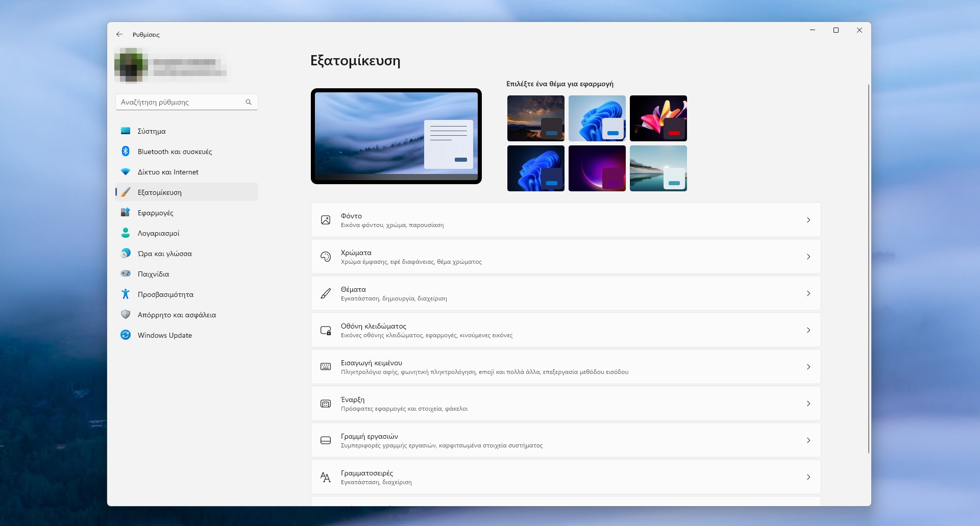Screen dimensions: 980x526
Task: Open Εισαγωγή κειμένου settings
Action: pyautogui.click(x=566, y=367)
